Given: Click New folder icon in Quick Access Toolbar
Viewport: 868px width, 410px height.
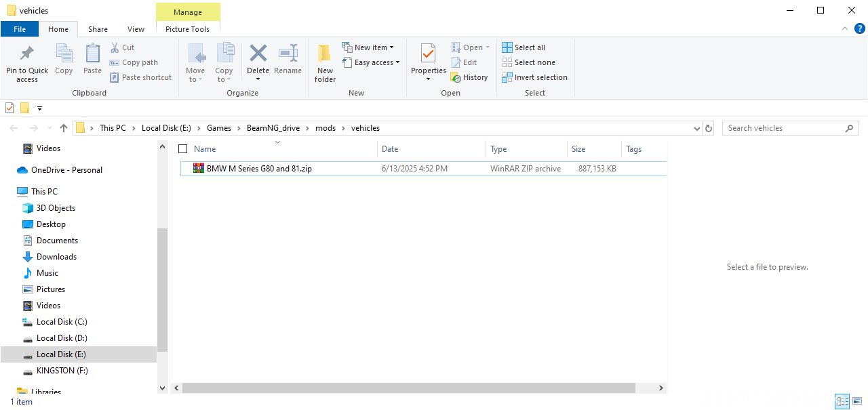Looking at the screenshot, I should point(25,108).
